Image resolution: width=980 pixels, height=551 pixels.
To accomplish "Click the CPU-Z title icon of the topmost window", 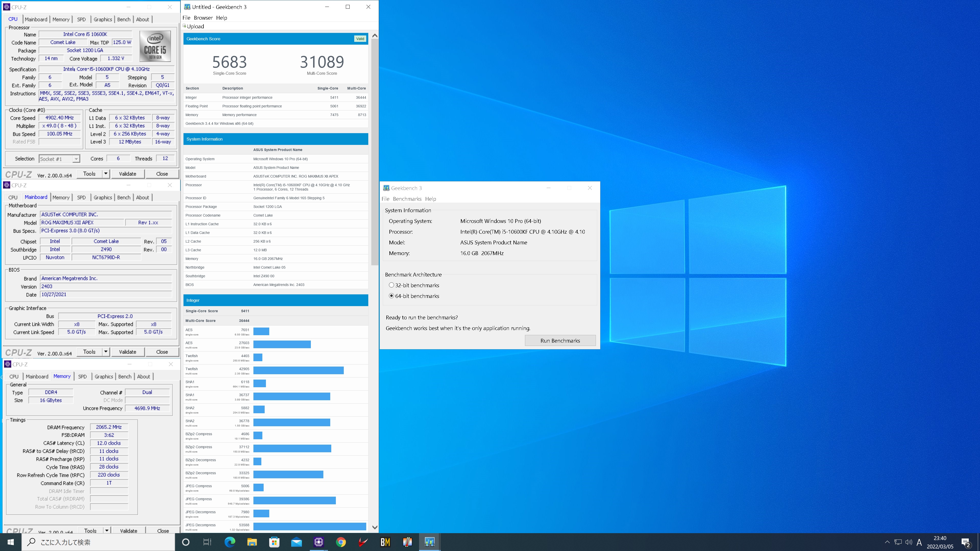I will (6, 7).
